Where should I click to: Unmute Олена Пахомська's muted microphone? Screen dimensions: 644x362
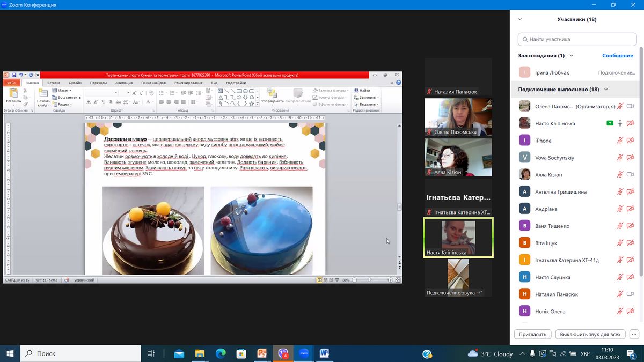pos(620,106)
